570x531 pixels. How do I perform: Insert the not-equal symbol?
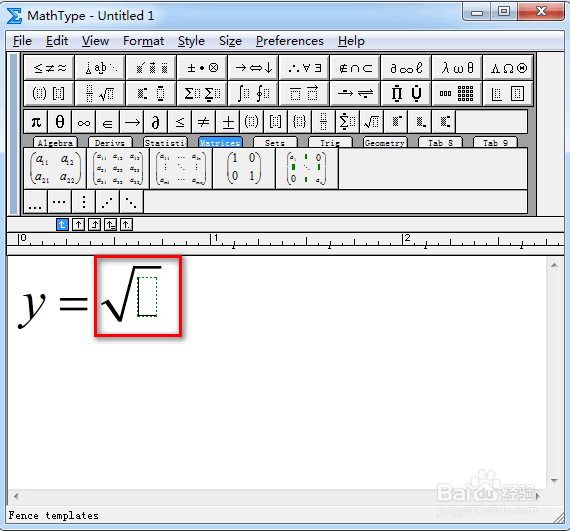click(204, 122)
